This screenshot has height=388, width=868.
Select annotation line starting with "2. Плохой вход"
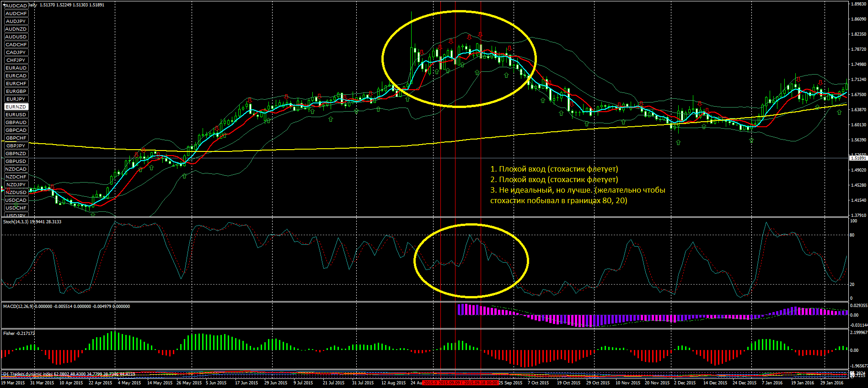(554, 179)
